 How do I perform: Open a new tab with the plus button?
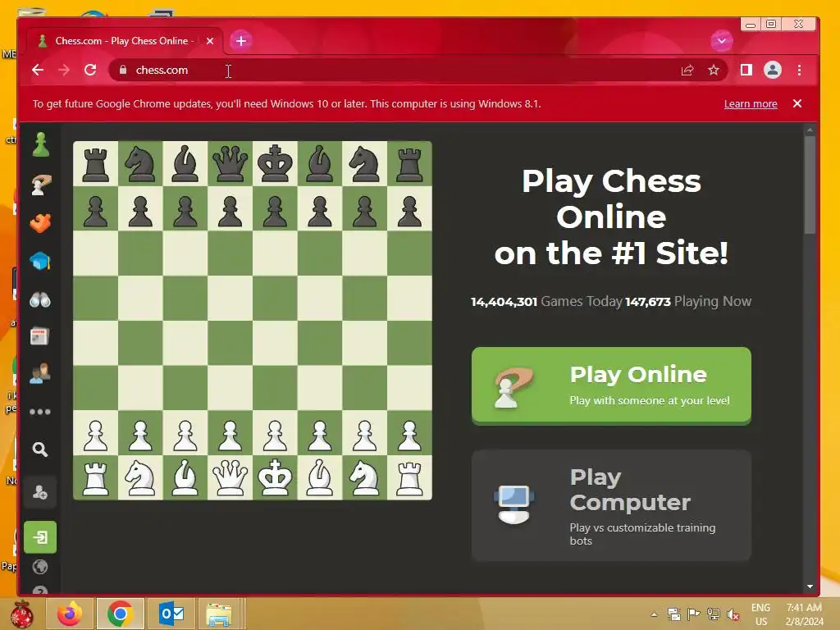click(241, 41)
